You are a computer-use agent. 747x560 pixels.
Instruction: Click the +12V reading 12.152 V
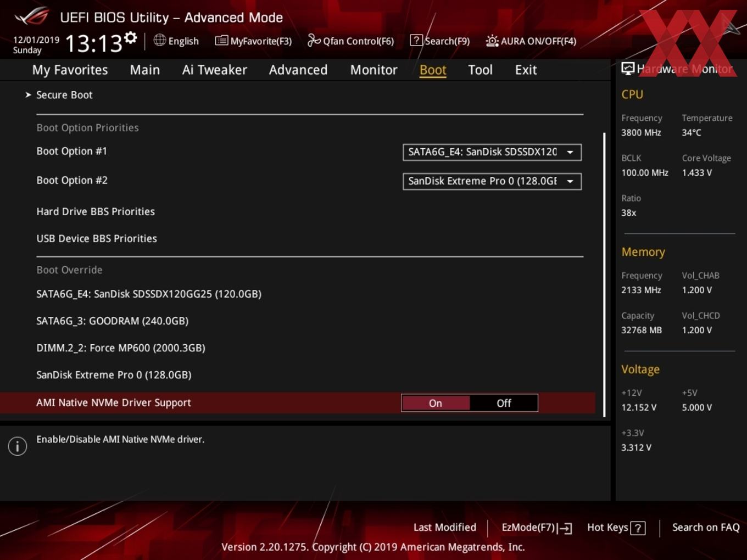tap(639, 407)
